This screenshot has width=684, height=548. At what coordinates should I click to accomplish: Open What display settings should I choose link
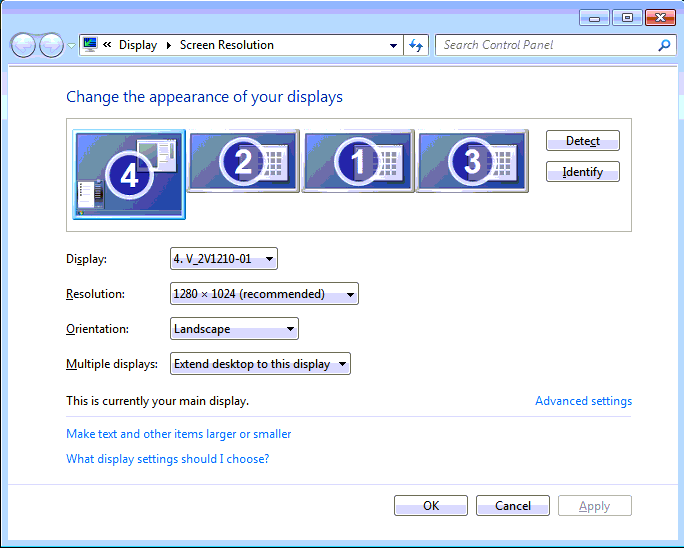[x=168, y=459]
